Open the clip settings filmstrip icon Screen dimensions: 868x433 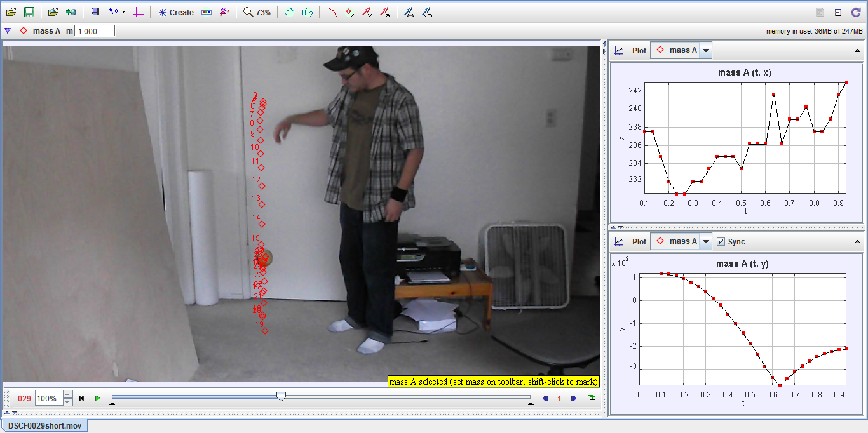pos(95,11)
